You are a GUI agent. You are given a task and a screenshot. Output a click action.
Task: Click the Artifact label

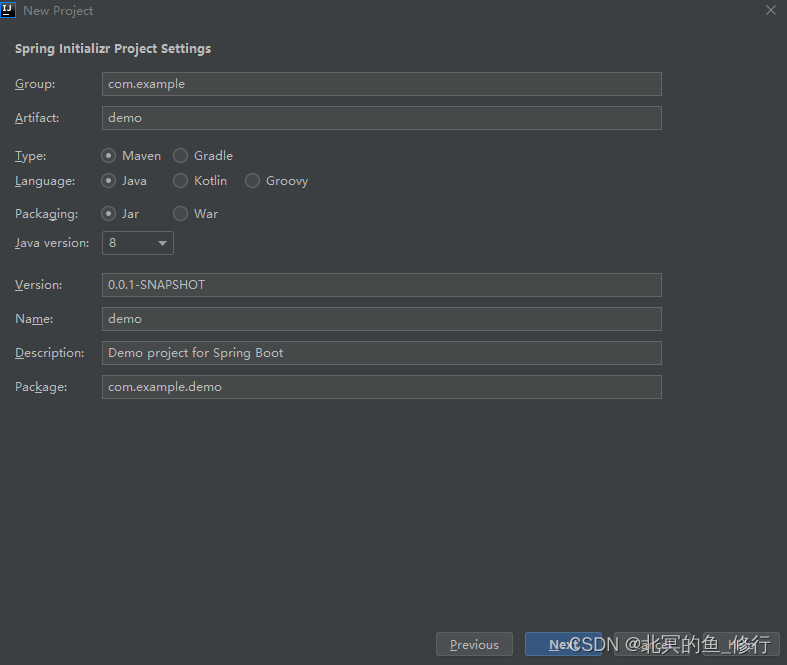(x=37, y=118)
